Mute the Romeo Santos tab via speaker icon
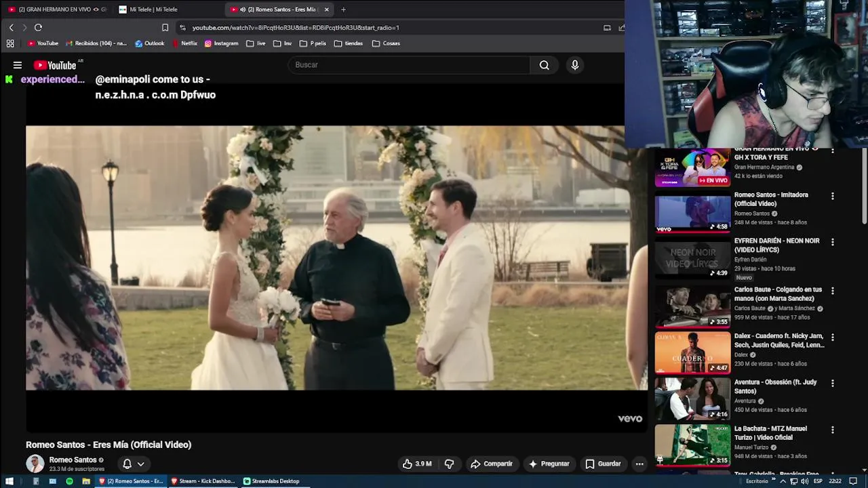This screenshot has width=868, height=488. (x=243, y=9)
